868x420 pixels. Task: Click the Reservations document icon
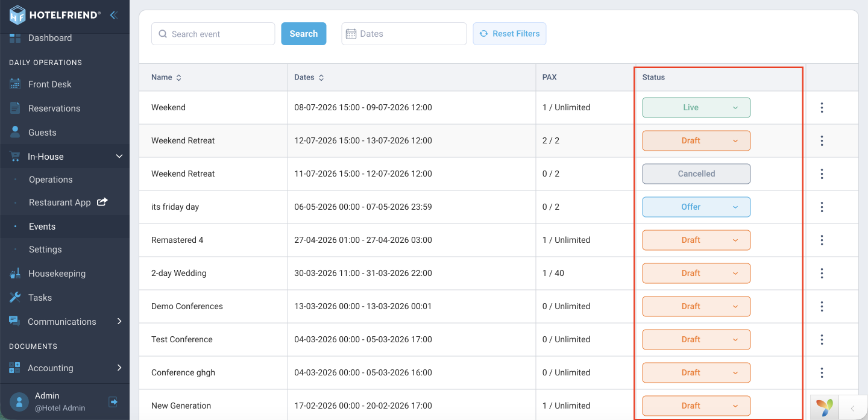[15, 108]
